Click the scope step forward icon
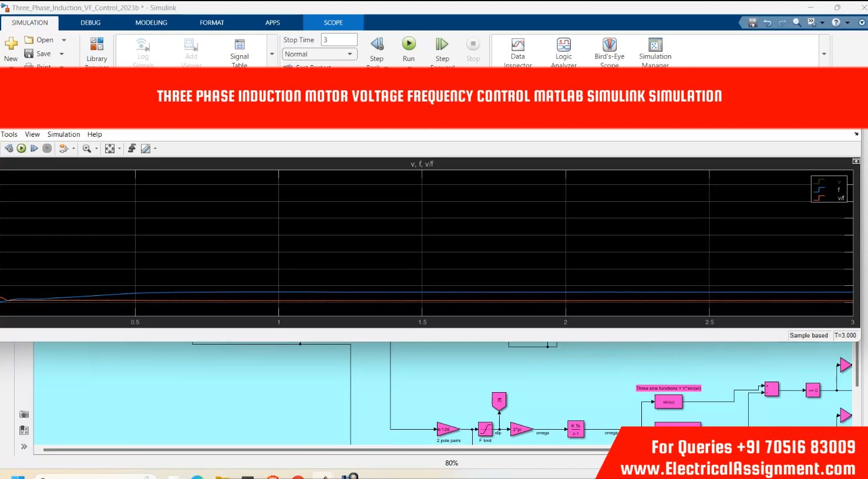The image size is (868, 479). pos(34,149)
